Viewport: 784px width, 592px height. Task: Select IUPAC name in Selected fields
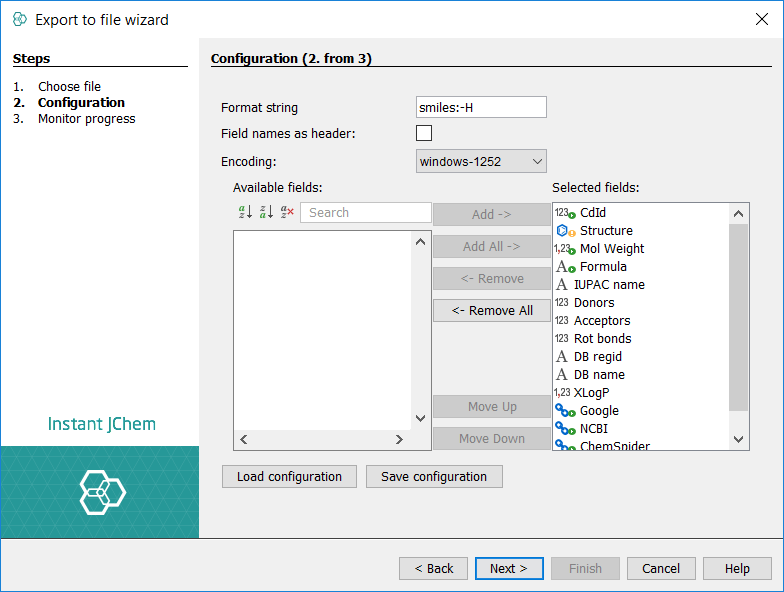(608, 285)
